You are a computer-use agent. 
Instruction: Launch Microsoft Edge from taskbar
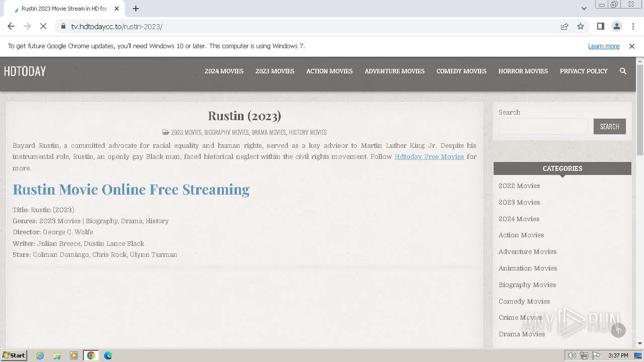pyautogui.click(x=108, y=355)
